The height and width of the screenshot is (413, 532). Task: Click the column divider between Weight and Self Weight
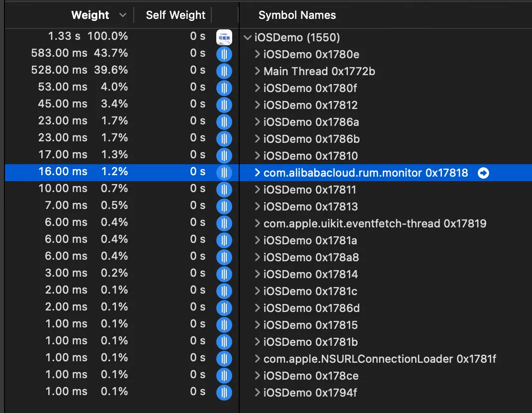[x=134, y=15]
